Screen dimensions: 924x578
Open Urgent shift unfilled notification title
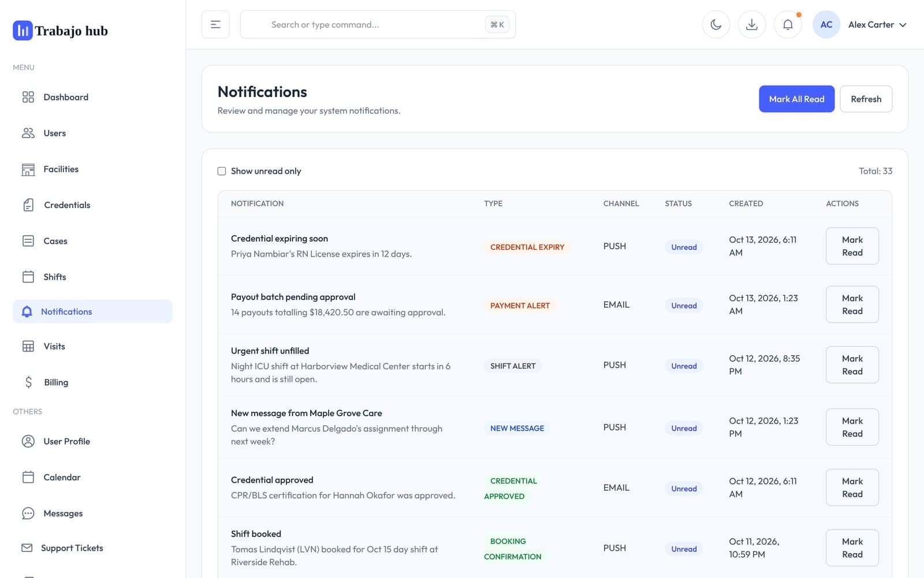coord(270,351)
